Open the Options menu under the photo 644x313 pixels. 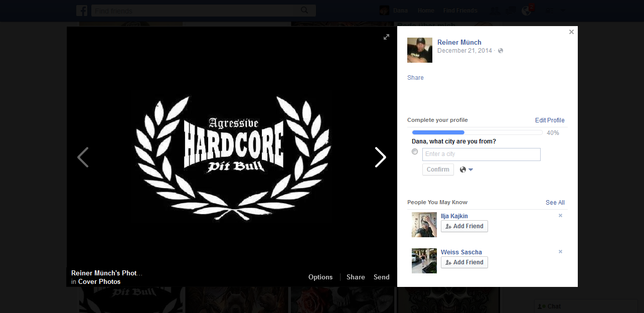[x=320, y=277]
